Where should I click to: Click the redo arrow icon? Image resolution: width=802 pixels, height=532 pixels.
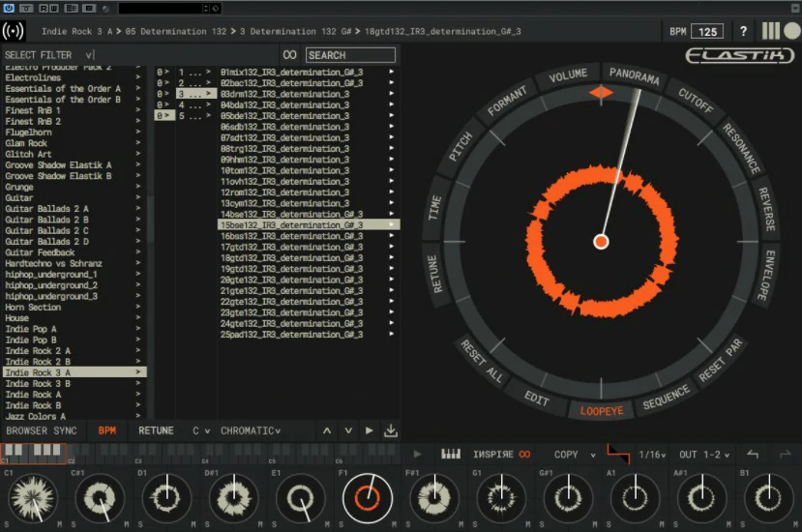[786, 454]
